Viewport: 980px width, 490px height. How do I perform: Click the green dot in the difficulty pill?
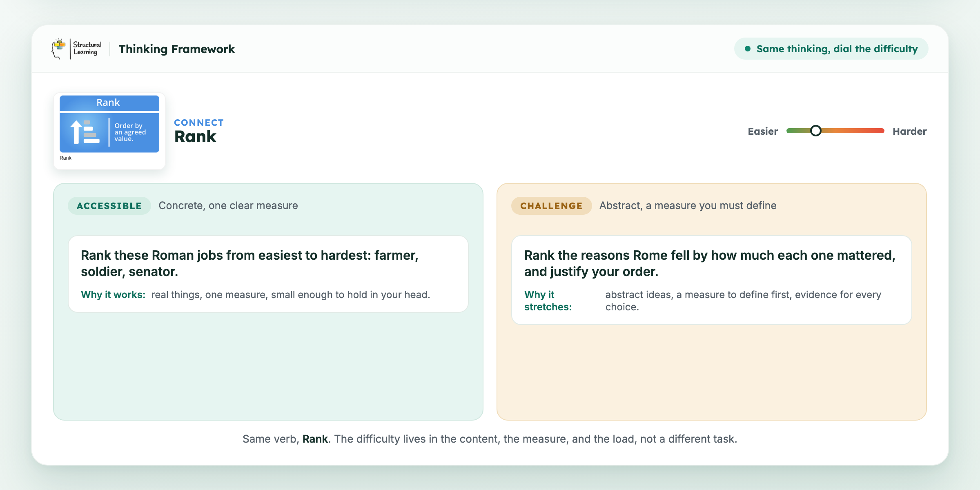pyautogui.click(x=748, y=49)
